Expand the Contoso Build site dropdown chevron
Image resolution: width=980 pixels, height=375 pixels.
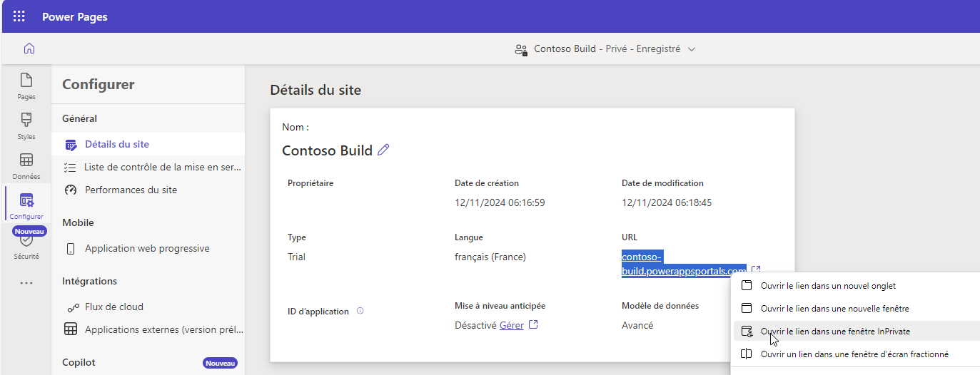click(x=691, y=49)
